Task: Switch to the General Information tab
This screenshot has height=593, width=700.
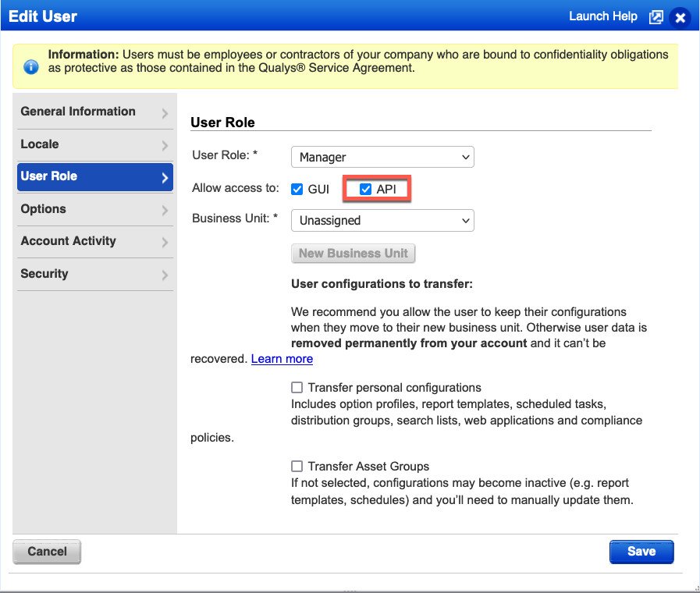Action: coord(78,112)
